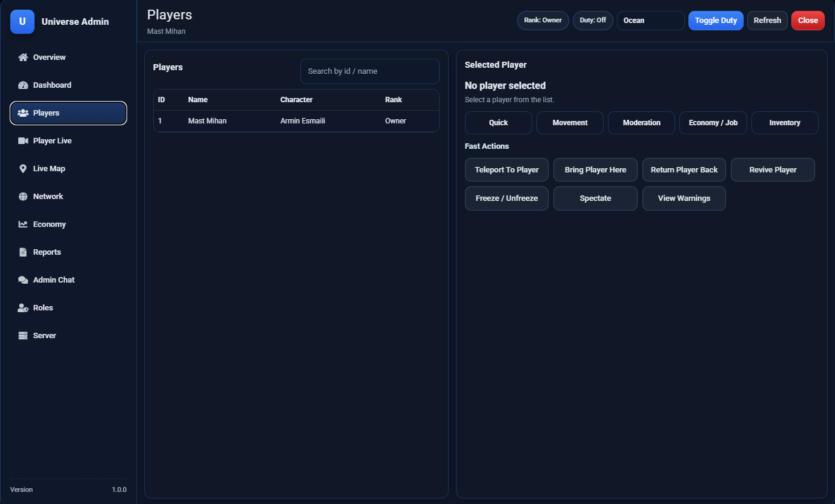
Task: Click the Toggle Duty button
Action: tap(716, 21)
